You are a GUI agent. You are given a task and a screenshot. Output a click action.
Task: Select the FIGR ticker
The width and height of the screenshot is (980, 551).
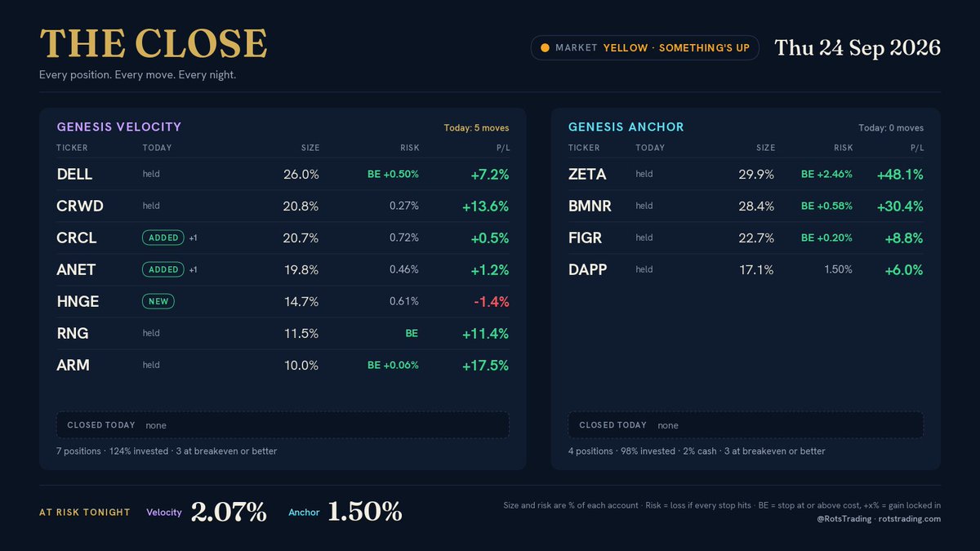tap(586, 238)
